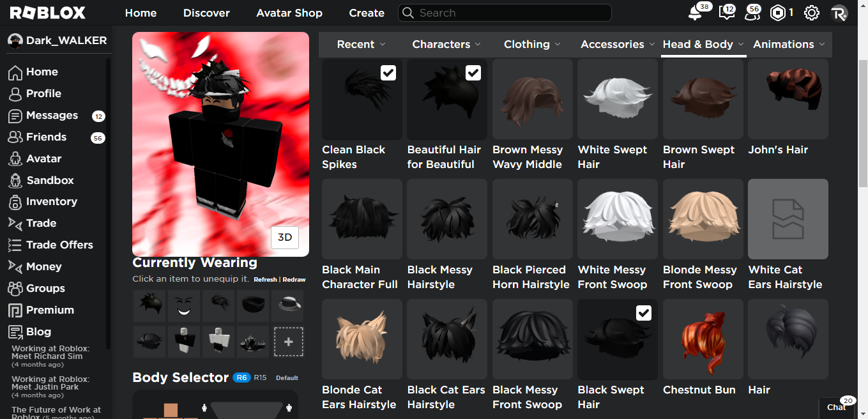Open the Chat panel

(837, 407)
